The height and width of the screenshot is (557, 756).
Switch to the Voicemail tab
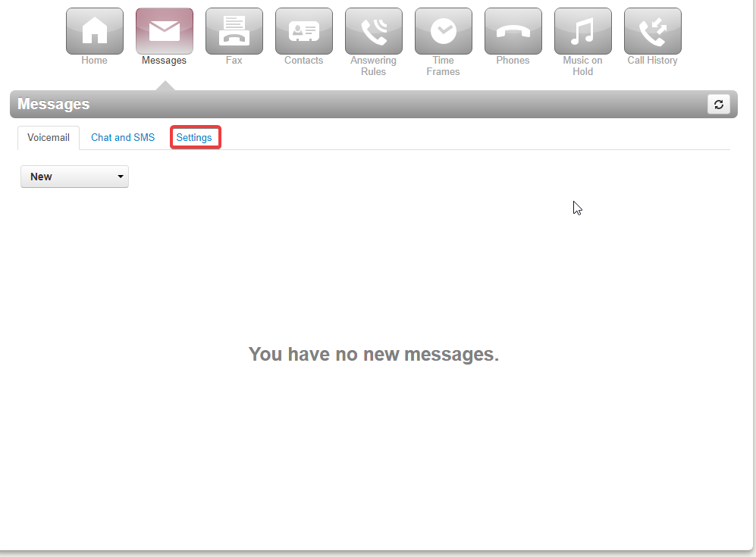pos(49,138)
